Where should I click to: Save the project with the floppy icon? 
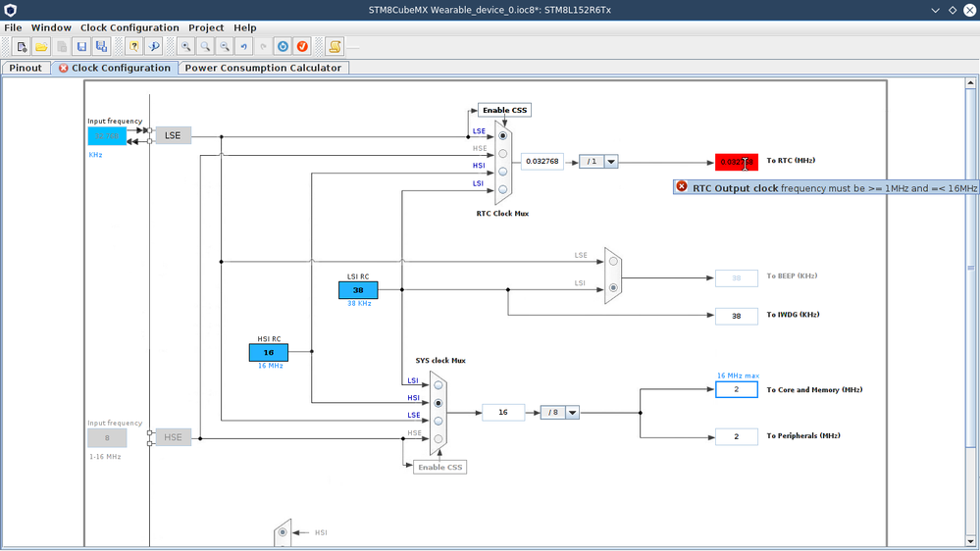(81, 47)
